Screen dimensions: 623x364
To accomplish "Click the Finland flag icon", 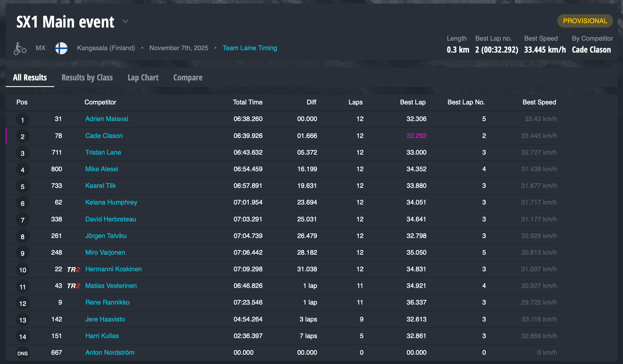I will (61, 48).
